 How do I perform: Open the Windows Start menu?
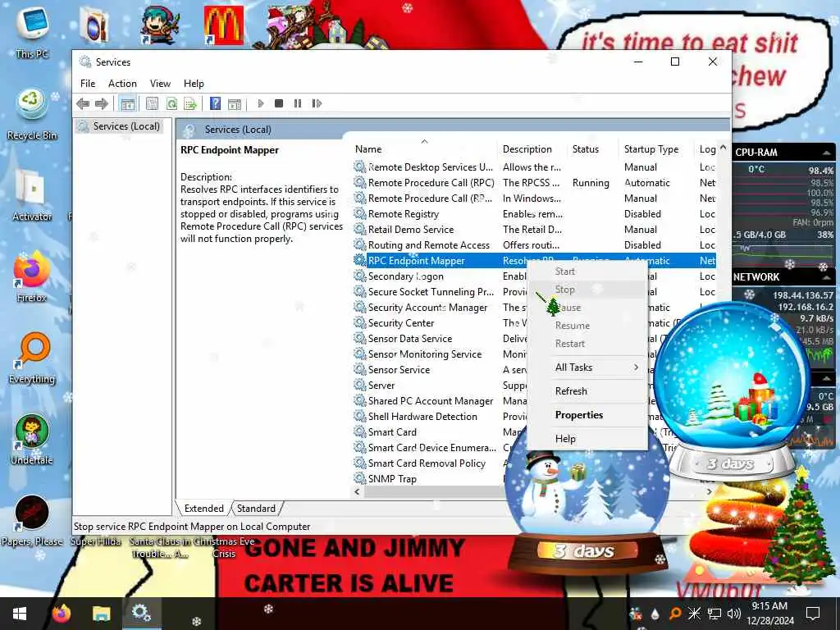(x=20, y=614)
